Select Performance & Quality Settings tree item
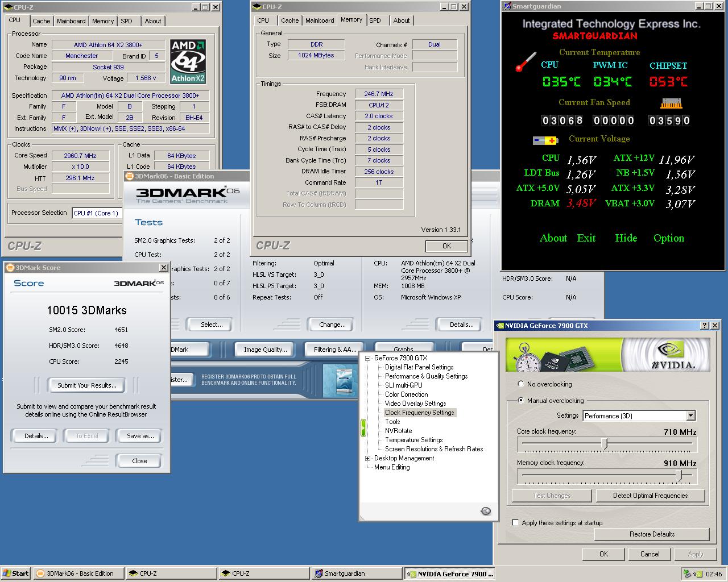The width and height of the screenshot is (728, 582). [x=427, y=376]
